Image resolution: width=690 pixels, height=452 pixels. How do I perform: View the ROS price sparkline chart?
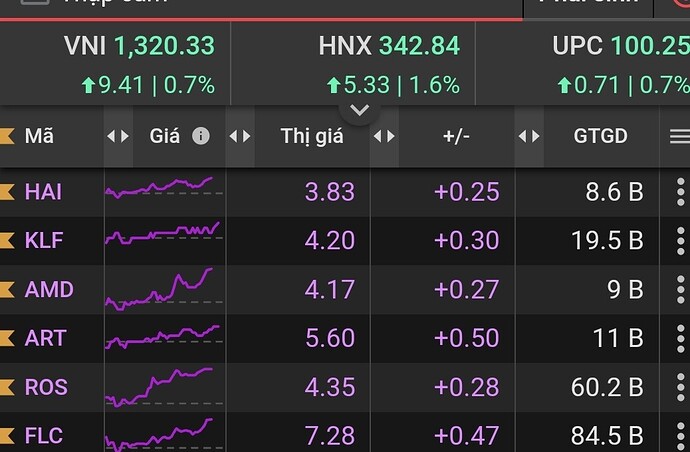[164, 387]
